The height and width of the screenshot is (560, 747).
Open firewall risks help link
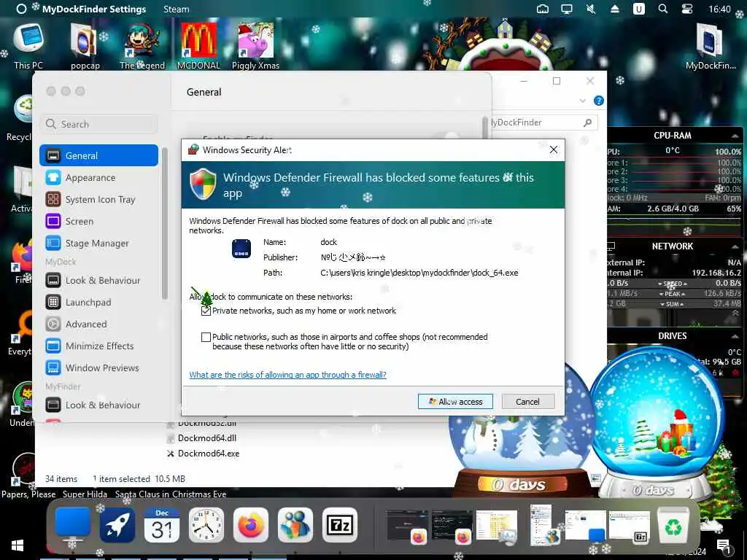pos(287,375)
